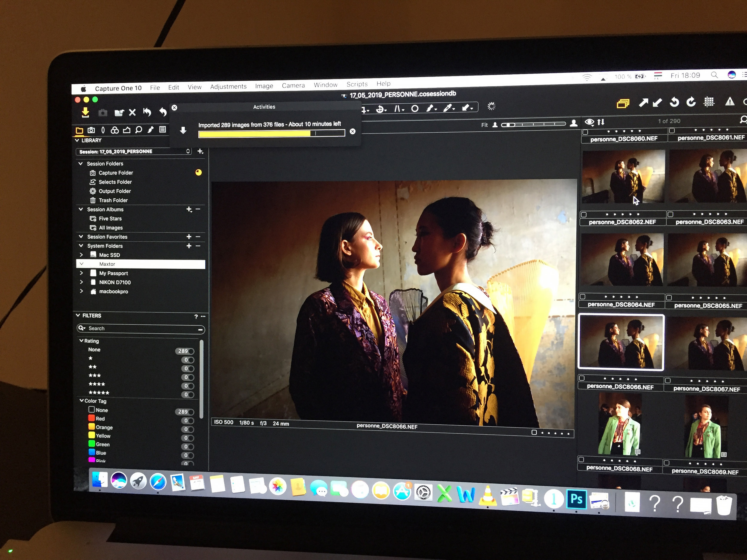Image resolution: width=747 pixels, height=560 pixels.
Task: Open the Library folder tool tab
Action: point(79,131)
